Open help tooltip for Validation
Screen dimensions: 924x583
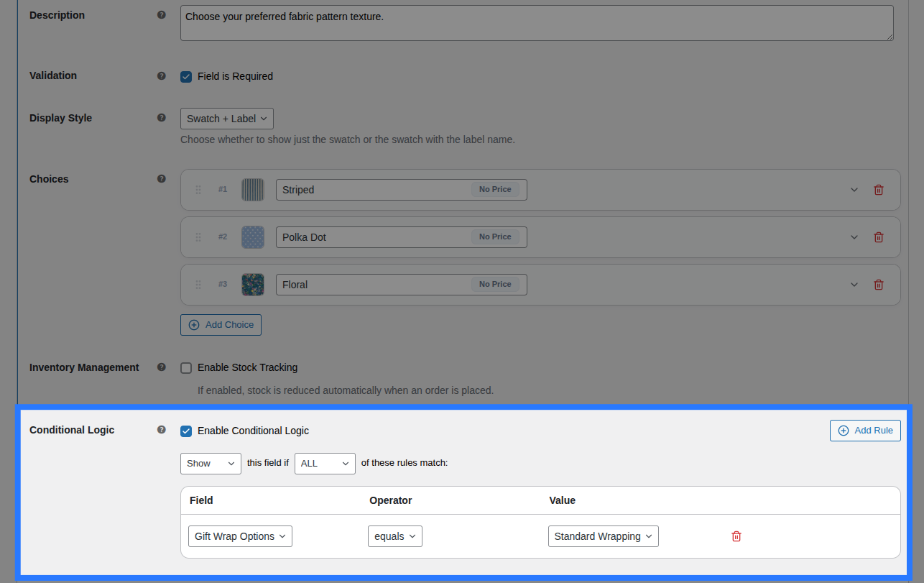tap(162, 75)
